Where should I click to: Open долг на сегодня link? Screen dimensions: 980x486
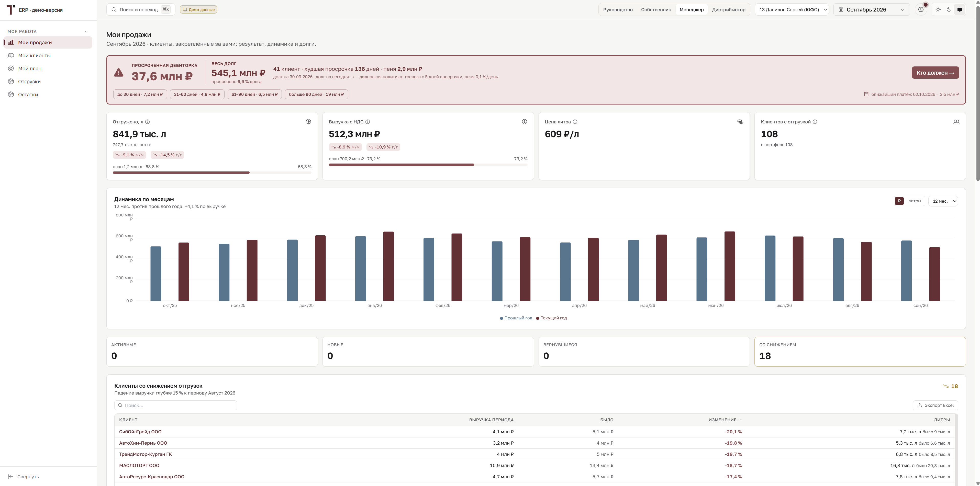(335, 77)
